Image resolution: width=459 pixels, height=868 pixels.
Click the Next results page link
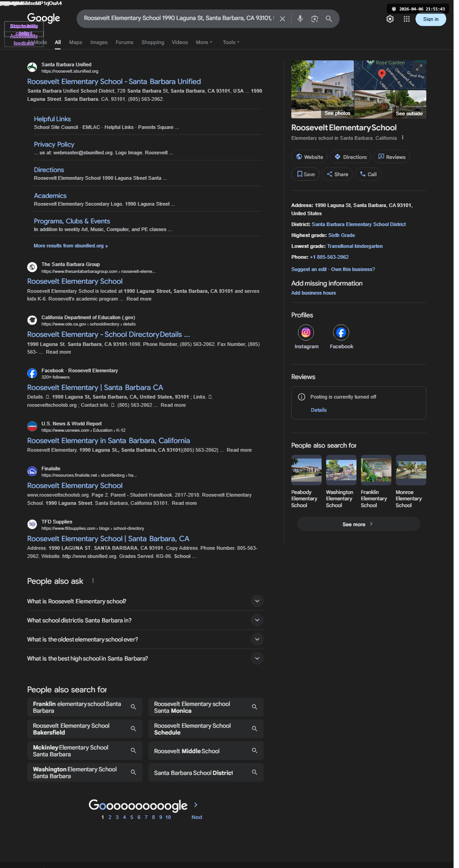[x=197, y=817]
